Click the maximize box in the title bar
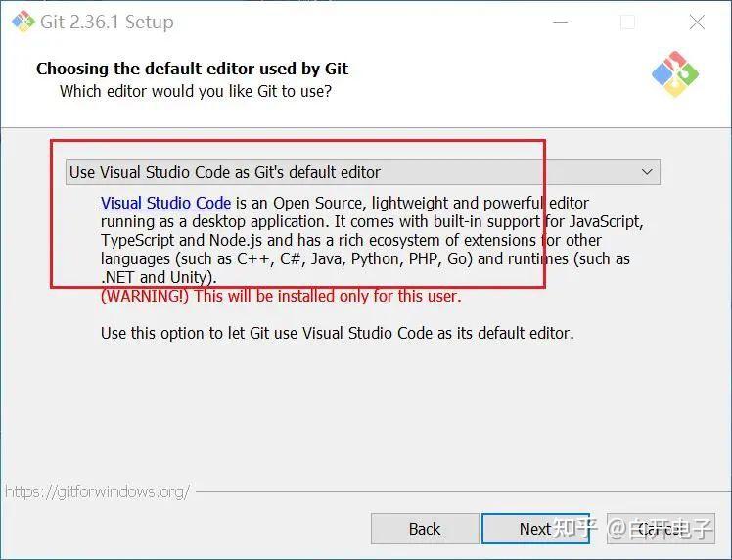732x560 pixels. click(627, 23)
